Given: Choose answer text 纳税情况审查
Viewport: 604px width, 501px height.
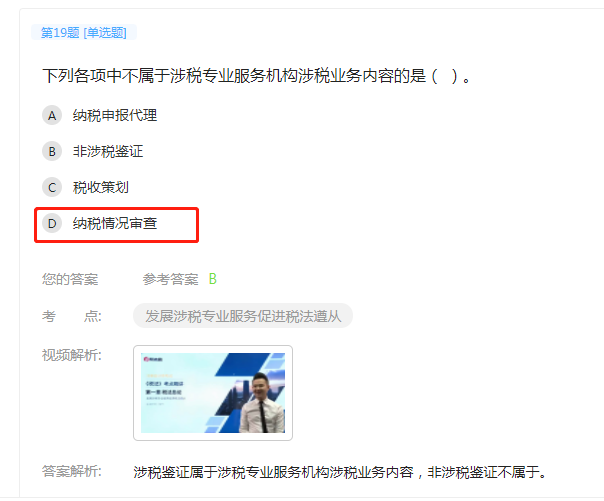Looking at the screenshot, I should [x=115, y=223].
